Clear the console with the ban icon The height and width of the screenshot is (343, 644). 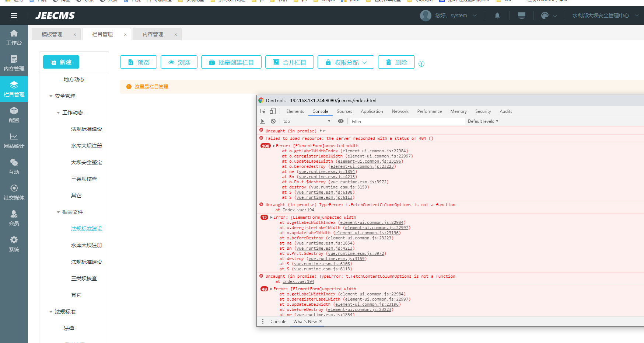coord(273,121)
